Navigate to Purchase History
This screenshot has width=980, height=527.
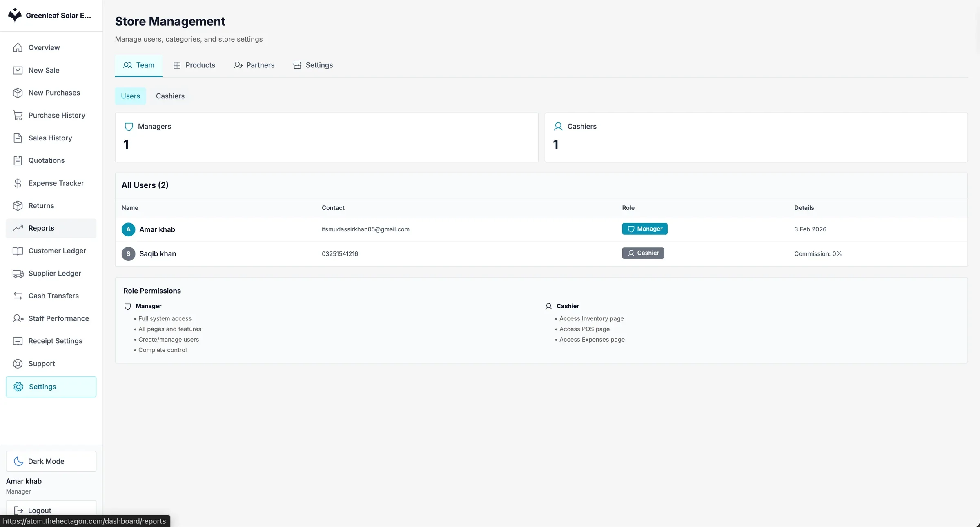(x=51, y=116)
